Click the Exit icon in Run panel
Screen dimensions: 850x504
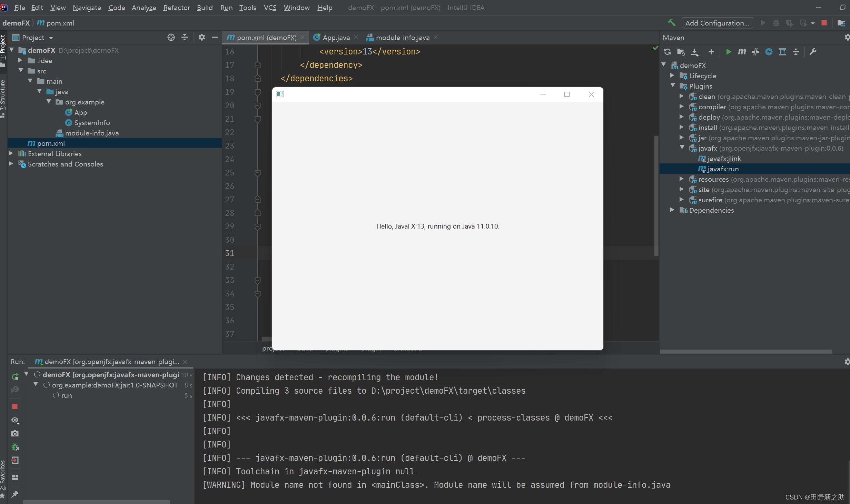pyautogui.click(x=15, y=460)
